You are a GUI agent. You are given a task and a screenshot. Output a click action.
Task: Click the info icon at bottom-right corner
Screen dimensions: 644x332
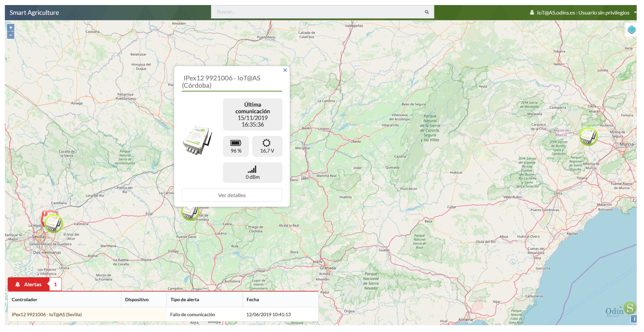pos(634,319)
